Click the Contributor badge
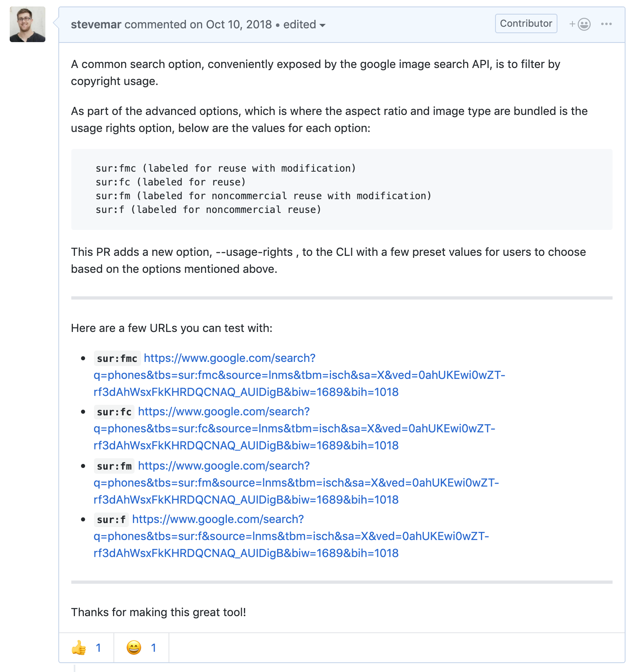The image size is (632, 672). pos(526,23)
